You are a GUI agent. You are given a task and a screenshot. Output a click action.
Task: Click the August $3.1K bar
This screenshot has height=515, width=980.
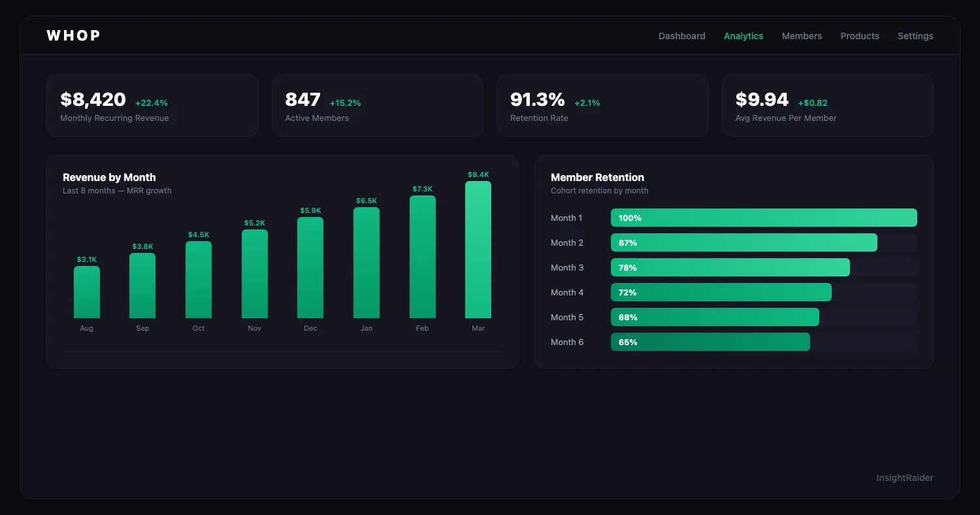87,293
